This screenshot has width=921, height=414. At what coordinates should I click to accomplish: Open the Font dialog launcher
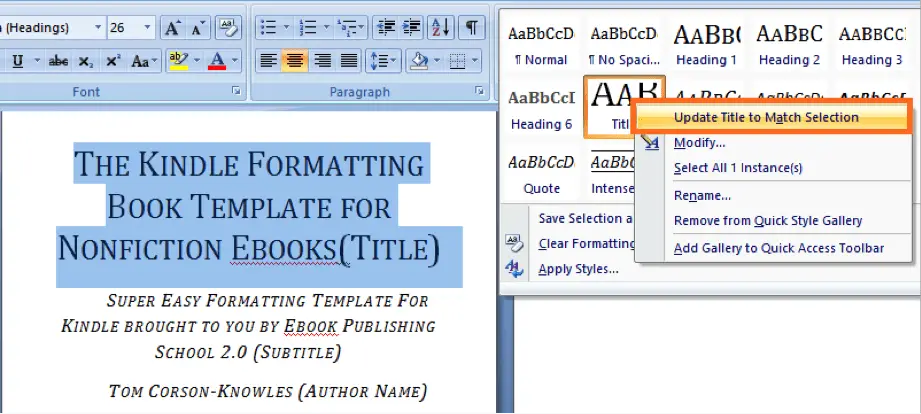click(236, 91)
